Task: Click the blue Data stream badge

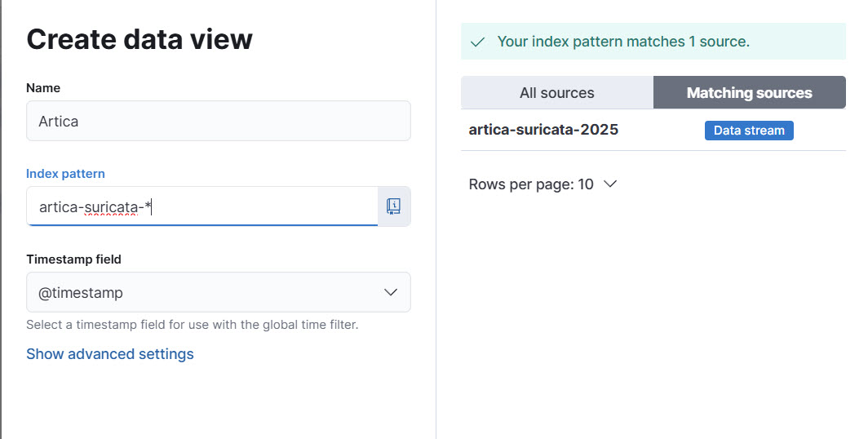Action: (x=748, y=131)
